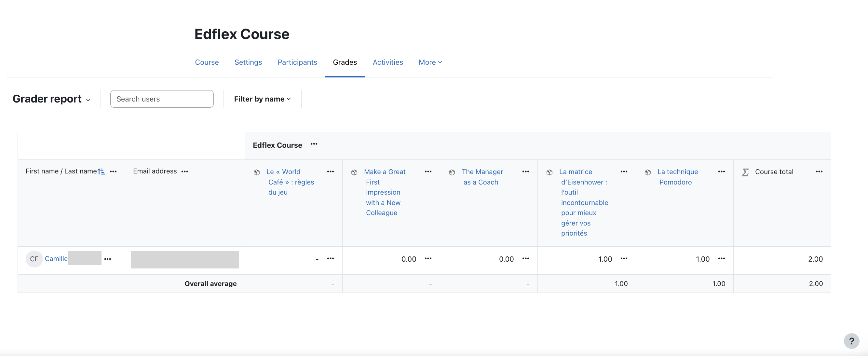Click the World Café activity icon
This screenshot has width=868, height=356.
pyautogui.click(x=257, y=172)
